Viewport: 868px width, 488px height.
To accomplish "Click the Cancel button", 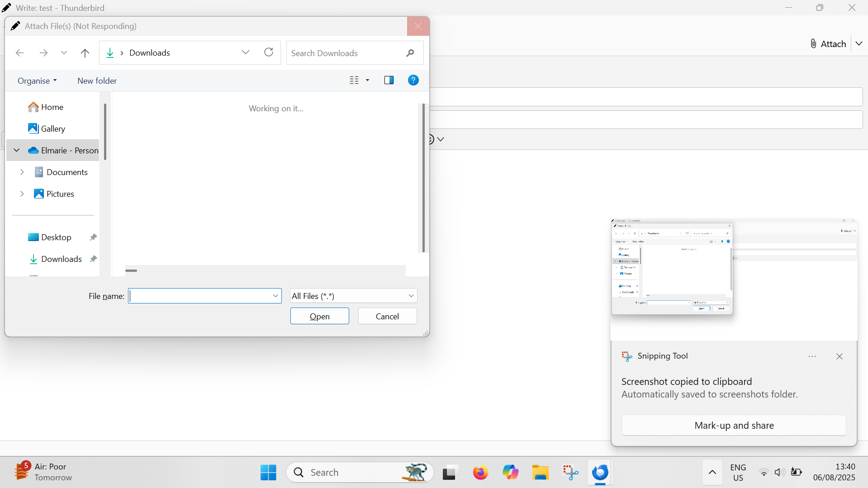I will [x=387, y=316].
